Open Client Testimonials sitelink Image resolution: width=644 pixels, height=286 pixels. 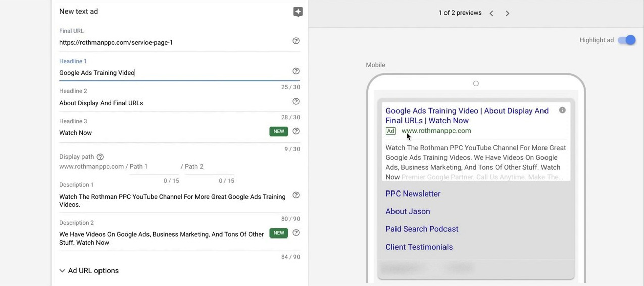pyautogui.click(x=419, y=247)
